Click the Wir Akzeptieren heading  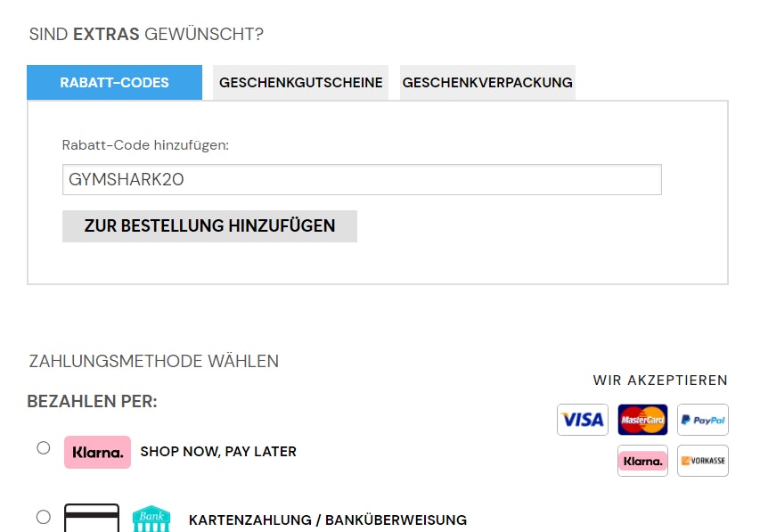point(659,380)
